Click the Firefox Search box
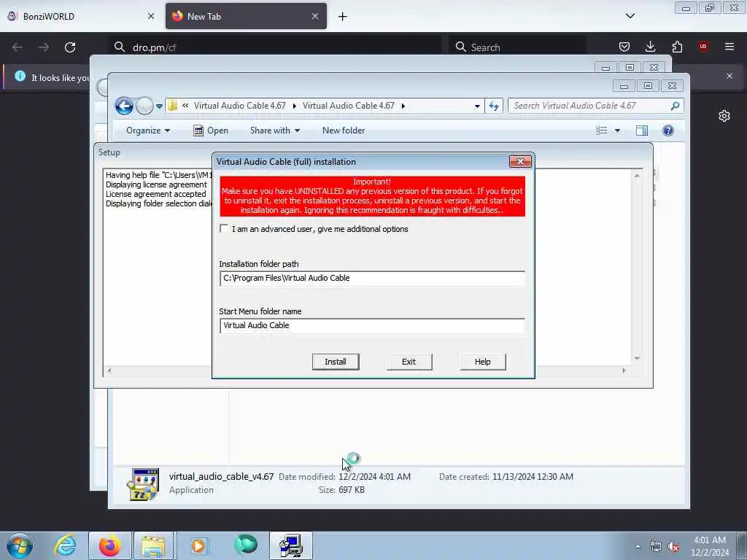 tap(517, 47)
